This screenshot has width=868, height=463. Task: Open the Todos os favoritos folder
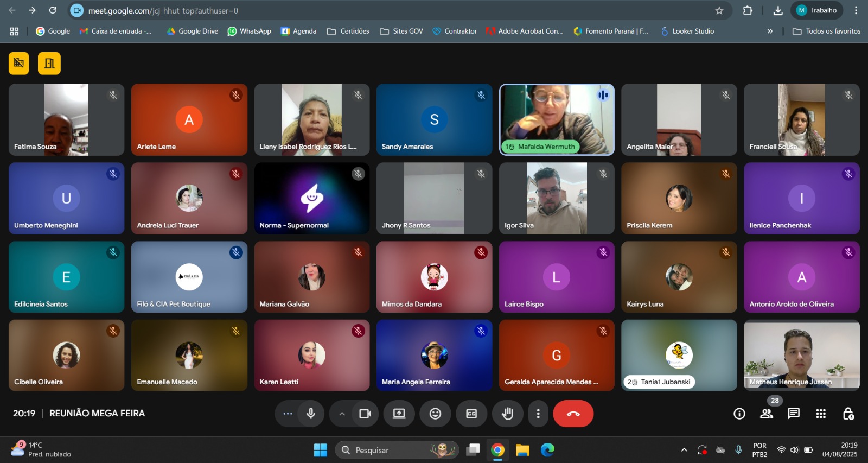coord(827,31)
